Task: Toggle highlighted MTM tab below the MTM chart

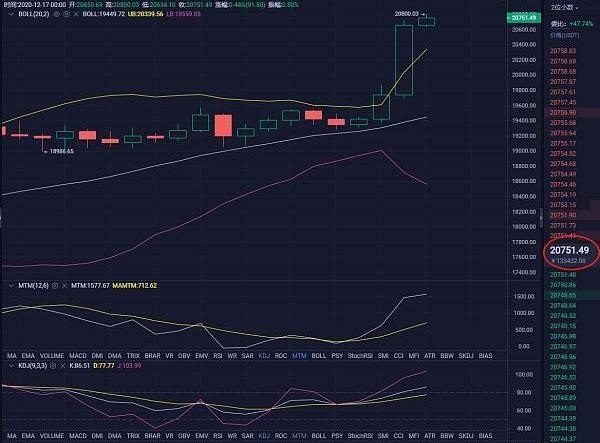Action: (x=298, y=354)
